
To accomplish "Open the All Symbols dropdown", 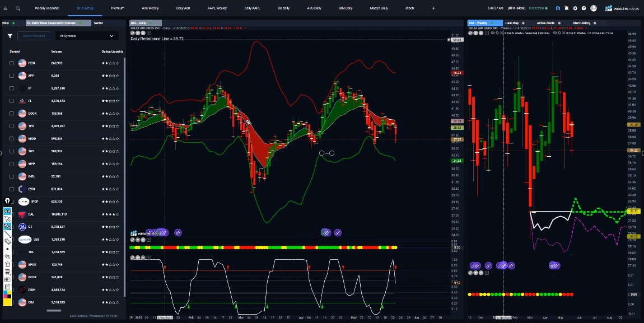I will click(x=87, y=36).
